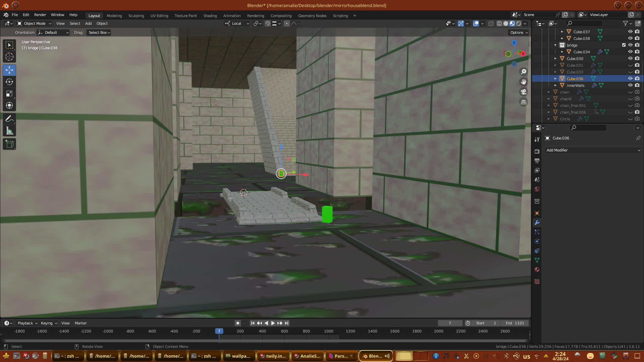Open the Object Mode dropdown
The width and height of the screenshot is (644, 362).
pyautogui.click(x=34, y=23)
